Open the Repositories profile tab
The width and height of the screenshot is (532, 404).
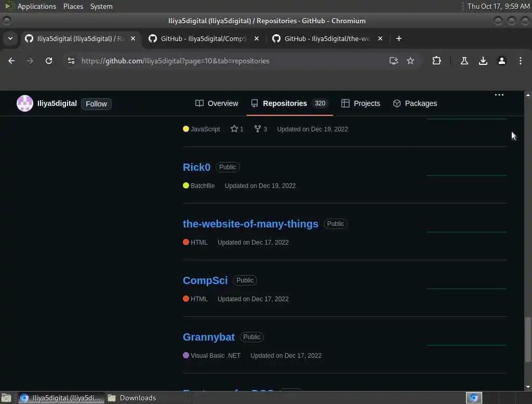289,103
